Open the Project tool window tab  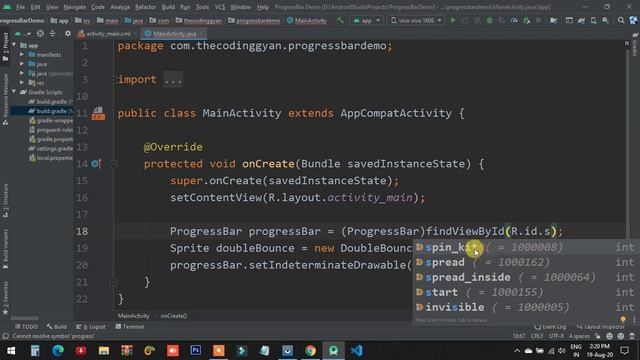pos(5,47)
